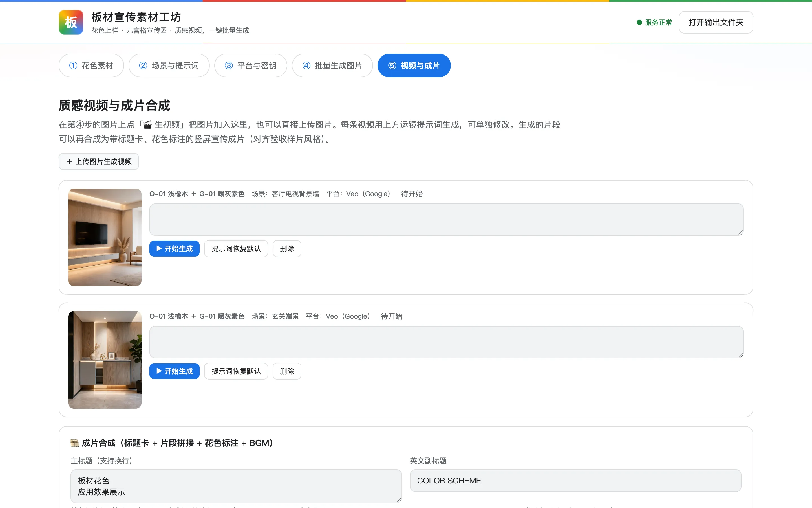
Task: Click 待开始 status of 客厅电视背景墙 item
Action: 412,194
